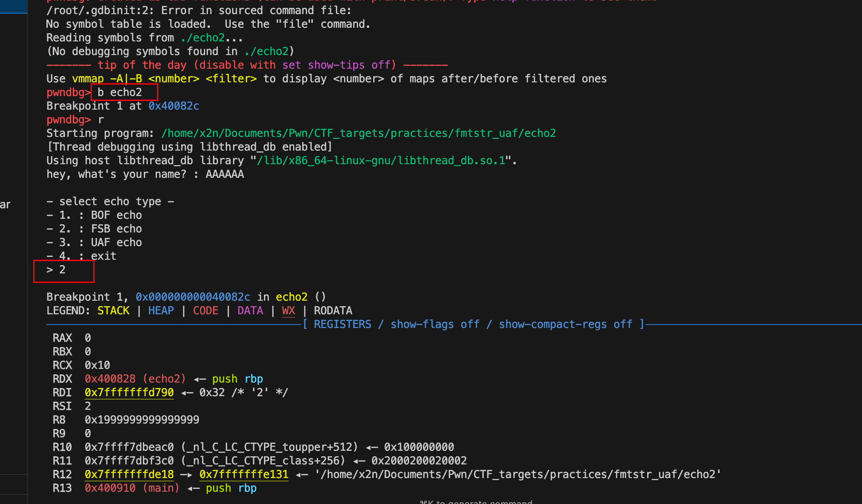Click the "3. : UAF echo" menu line

(x=94, y=242)
